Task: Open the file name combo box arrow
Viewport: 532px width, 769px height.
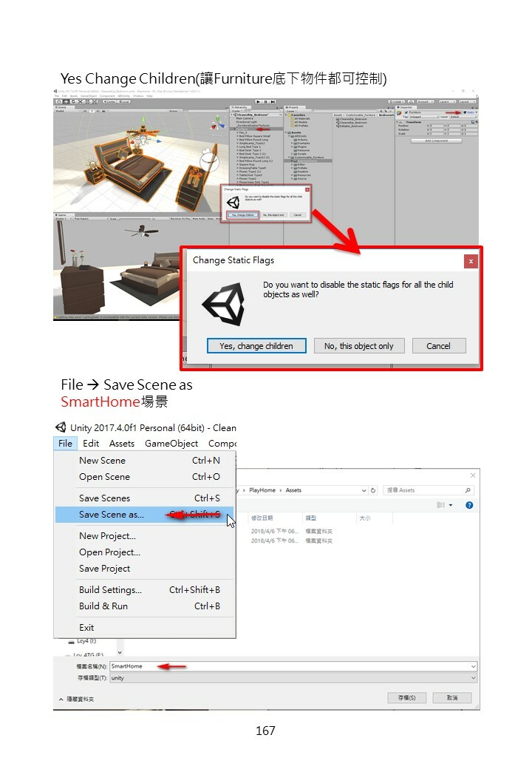Action: [473, 666]
